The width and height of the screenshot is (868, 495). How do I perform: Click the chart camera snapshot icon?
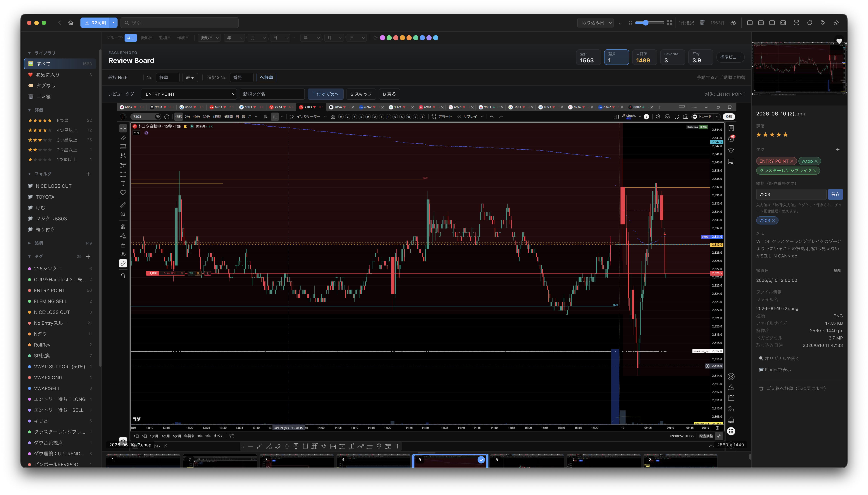686,117
